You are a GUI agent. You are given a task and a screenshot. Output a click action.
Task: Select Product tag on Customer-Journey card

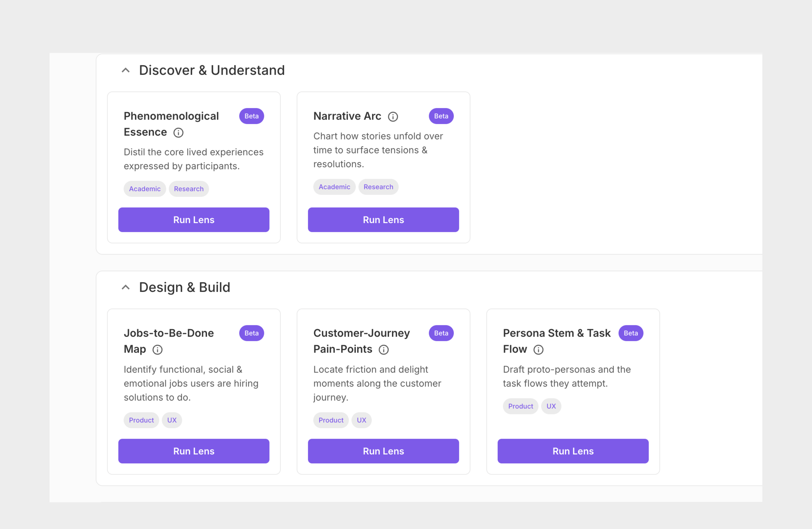tap(331, 420)
